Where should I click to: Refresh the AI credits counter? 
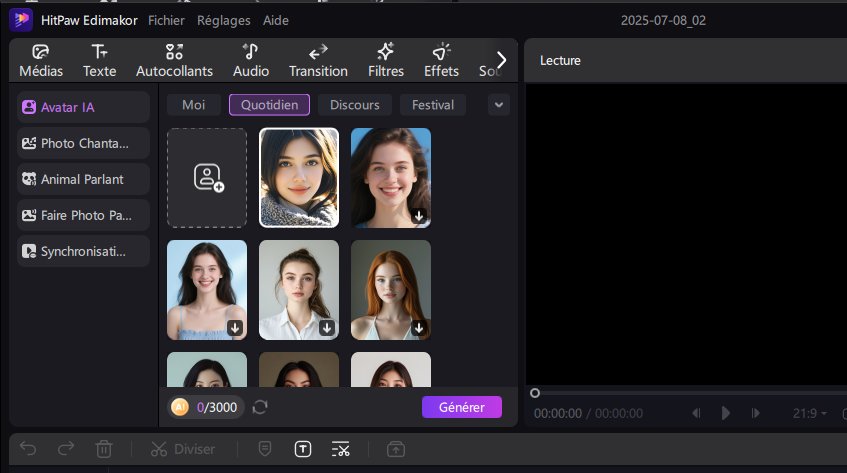[260, 407]
